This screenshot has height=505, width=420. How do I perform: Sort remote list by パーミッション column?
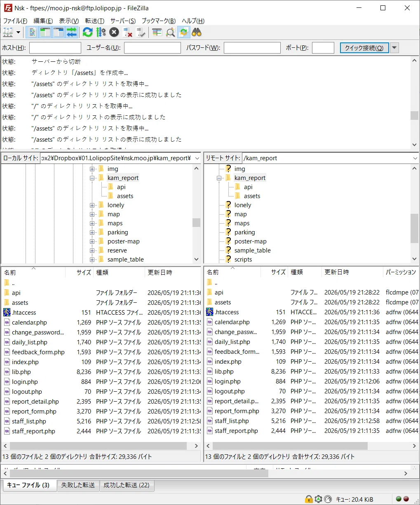pyautogui.click(x=401, y=272)
